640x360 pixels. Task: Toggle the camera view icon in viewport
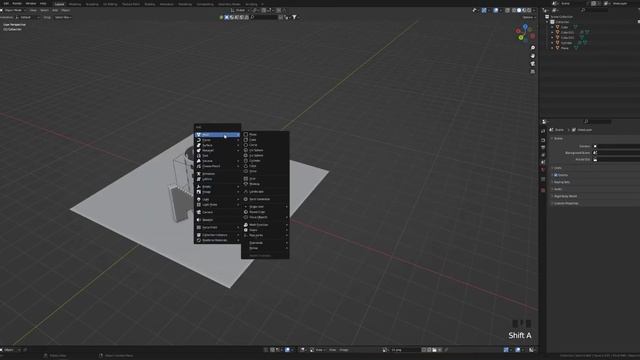coord(533,64)
